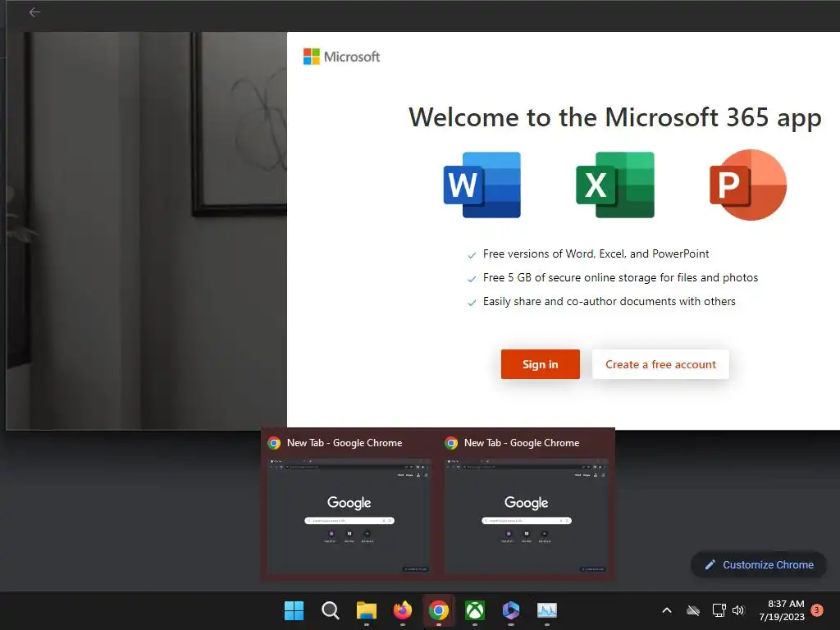Click Create a free account
This screenshot has height=630, width=840.
click(660, 364)
